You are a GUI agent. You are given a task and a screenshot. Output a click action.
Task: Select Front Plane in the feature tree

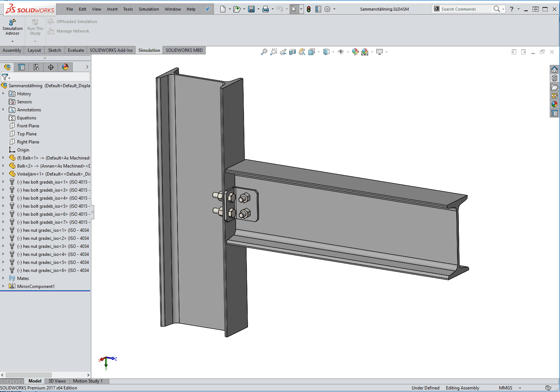[x=28, y=126]
